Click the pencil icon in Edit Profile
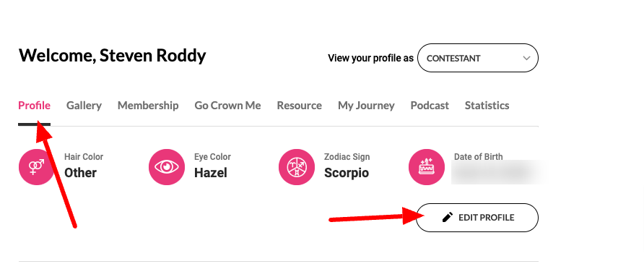The image size is (644, 264). coord(448,217)
